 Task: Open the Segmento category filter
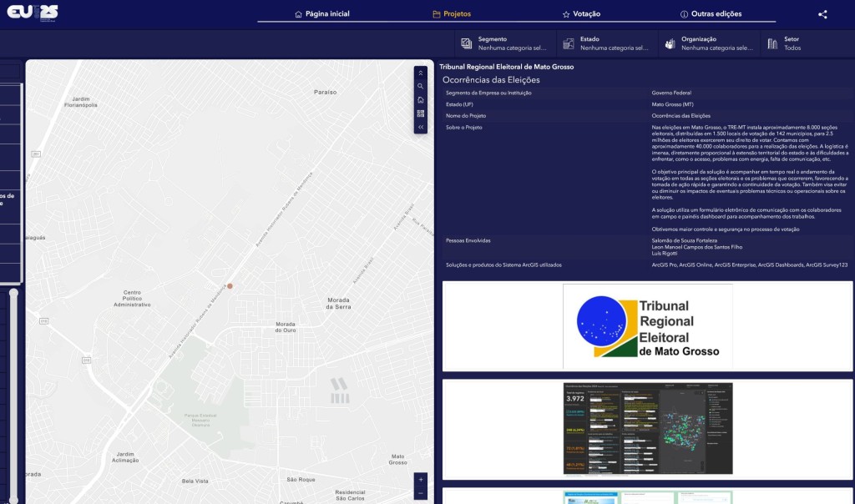pos(504,43)
